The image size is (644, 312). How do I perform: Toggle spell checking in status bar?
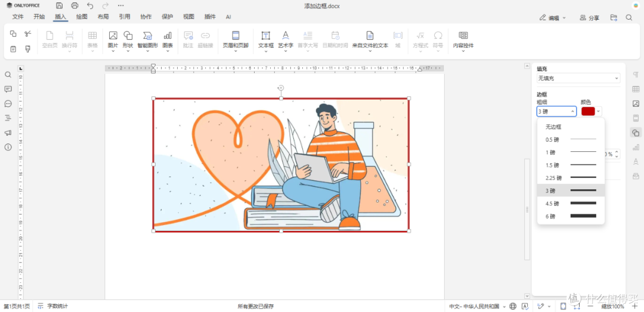(x=525, y=306)
